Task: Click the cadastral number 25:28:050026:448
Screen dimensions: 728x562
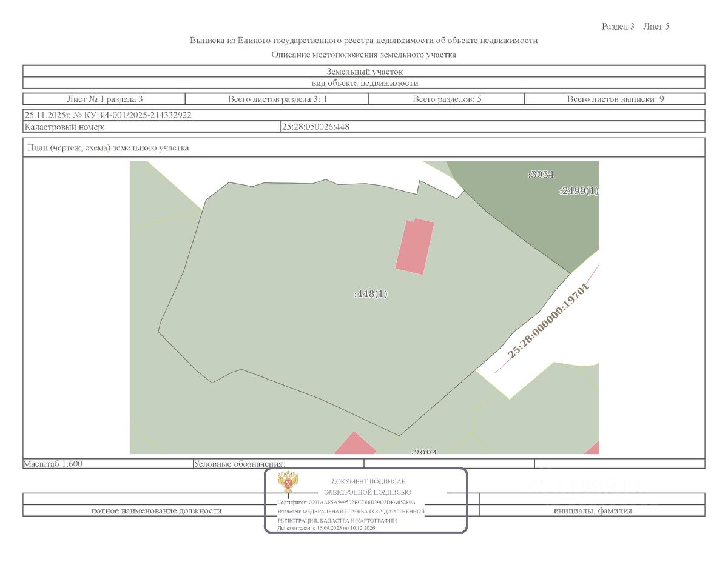Action: click(x=315, y=127)
